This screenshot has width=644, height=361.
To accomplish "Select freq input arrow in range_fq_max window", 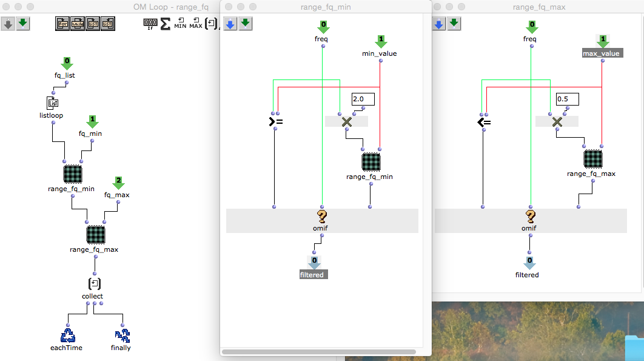I will (x=532, y=27).
